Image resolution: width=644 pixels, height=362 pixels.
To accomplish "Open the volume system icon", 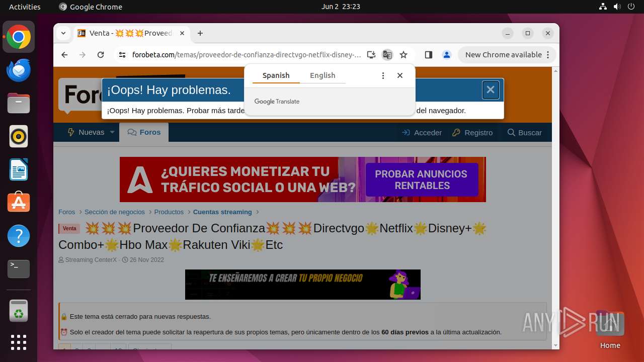I will pos(617,7).
